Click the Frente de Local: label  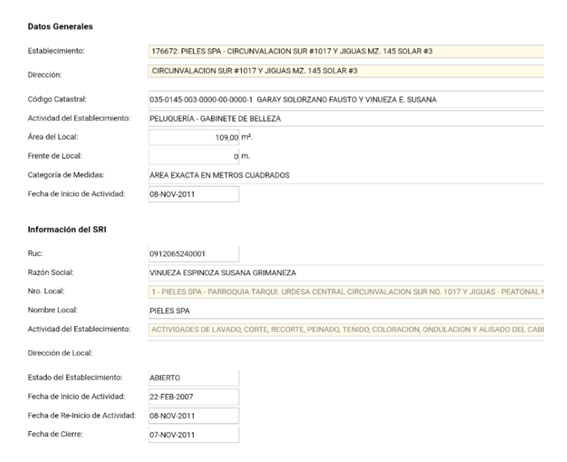click(x=55, y=156)
